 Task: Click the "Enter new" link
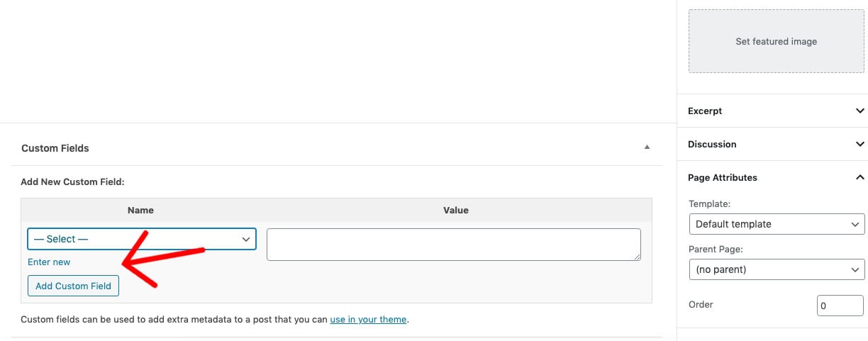pos(49,262)
